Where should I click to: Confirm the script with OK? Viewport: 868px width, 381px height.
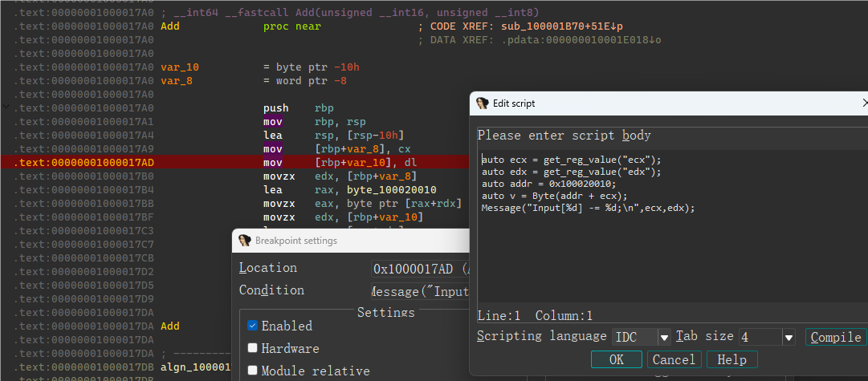pos(617,359)
